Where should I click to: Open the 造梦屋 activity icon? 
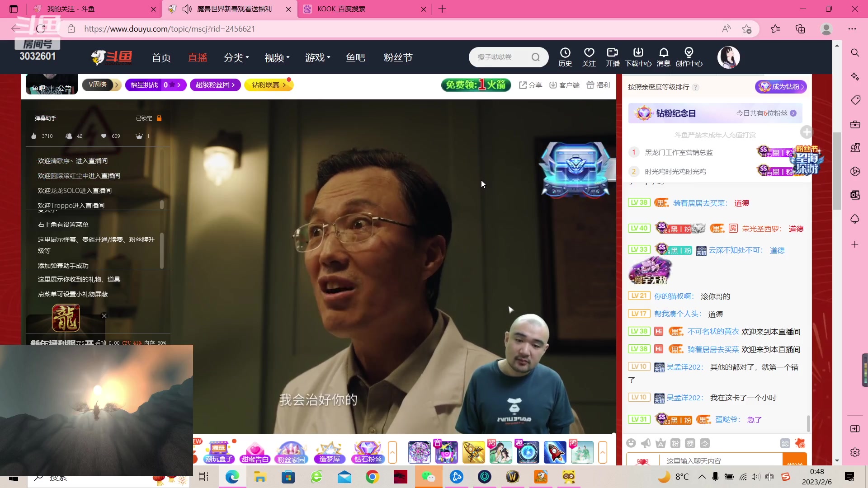tap(330, 452)
